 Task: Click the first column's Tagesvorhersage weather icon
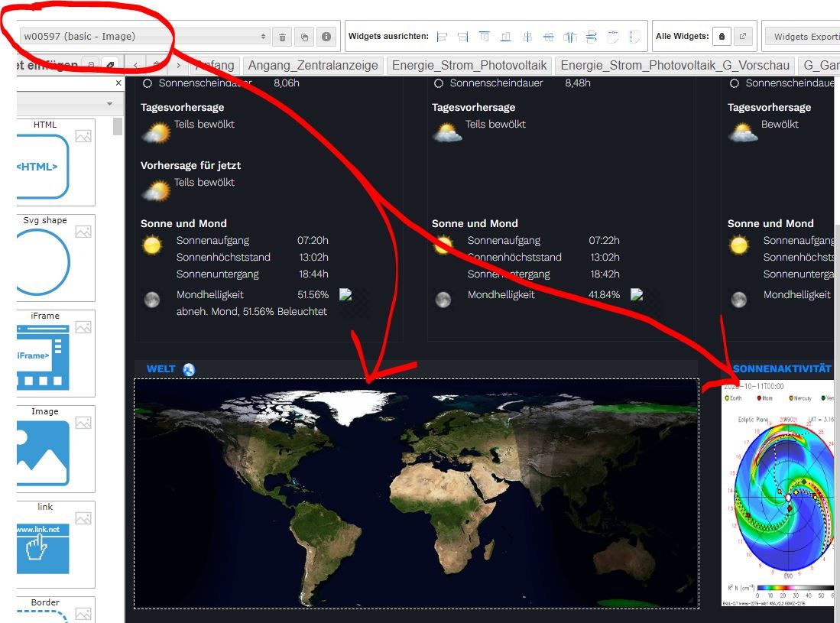pyautogui.click(x=157, y=132)
